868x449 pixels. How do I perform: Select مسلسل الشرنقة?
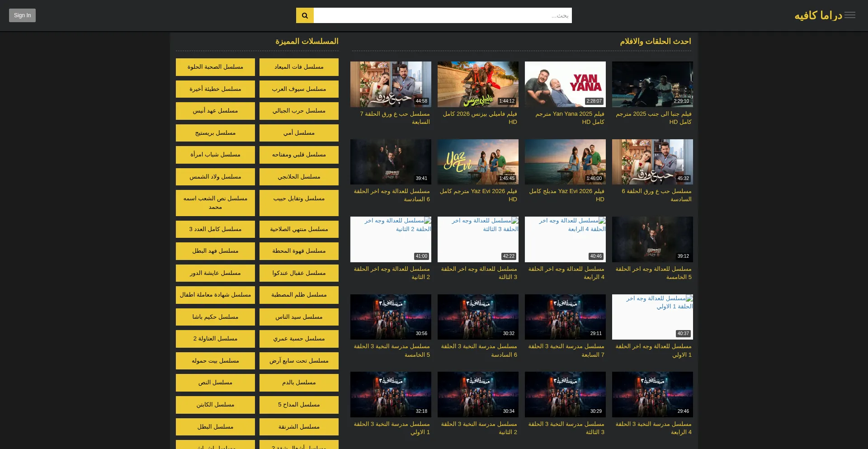coord(299,427)
